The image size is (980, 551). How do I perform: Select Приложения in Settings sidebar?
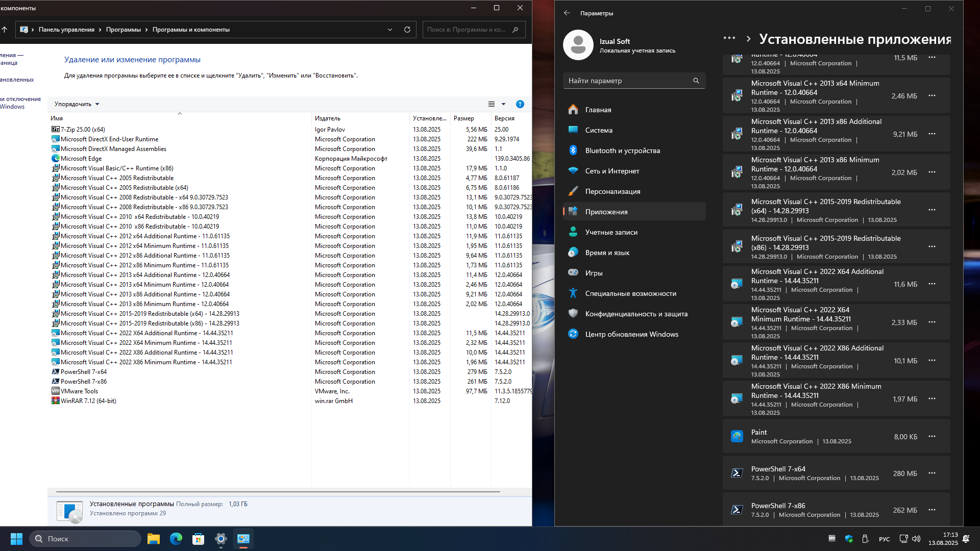click(x=634, y=212)
